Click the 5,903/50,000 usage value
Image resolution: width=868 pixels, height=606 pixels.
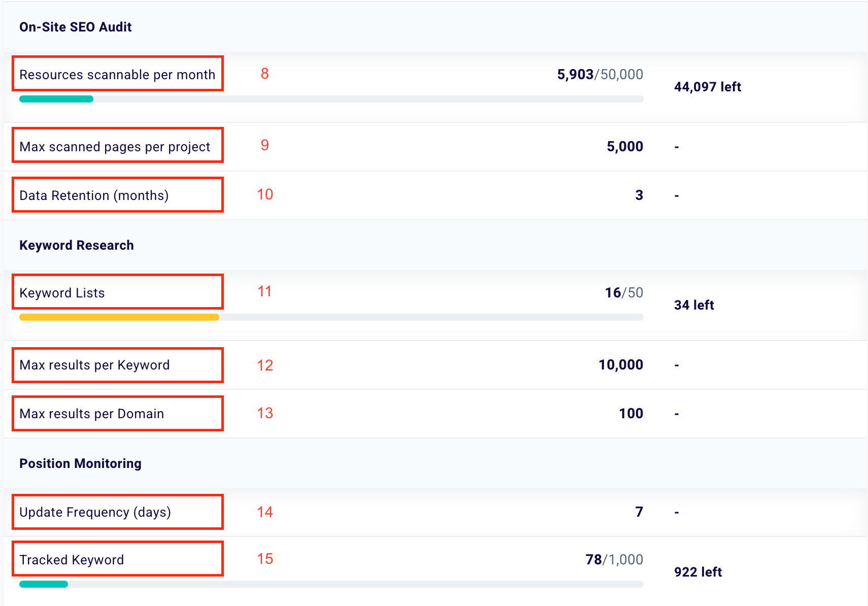click(600, 75)
